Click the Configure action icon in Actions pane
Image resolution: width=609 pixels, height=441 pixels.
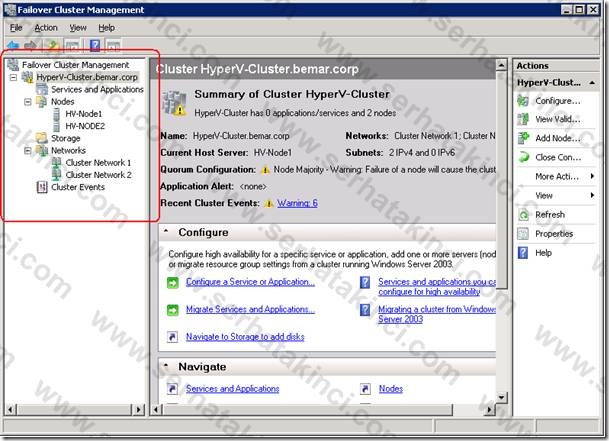(x=523, y=101)
